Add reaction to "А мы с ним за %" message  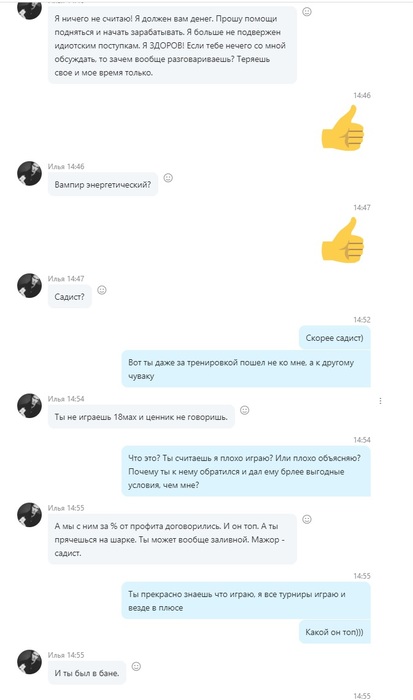(x=307, y=519)
